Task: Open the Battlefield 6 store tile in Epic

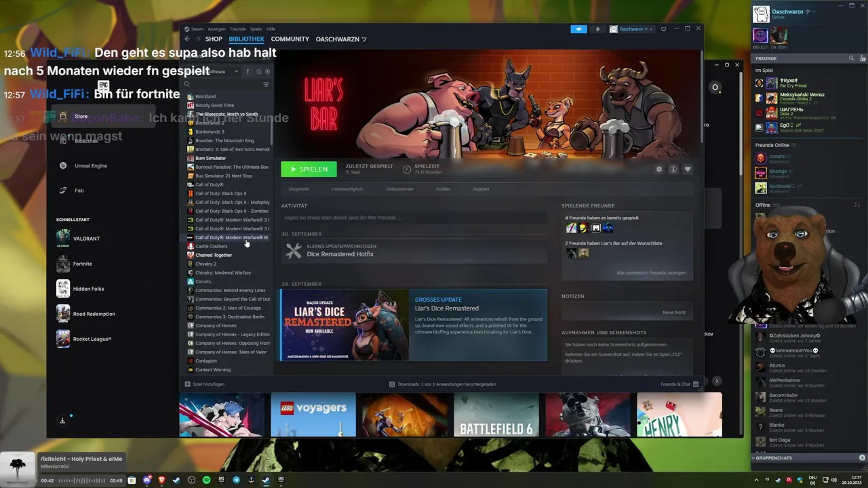Action: [496, 415]
